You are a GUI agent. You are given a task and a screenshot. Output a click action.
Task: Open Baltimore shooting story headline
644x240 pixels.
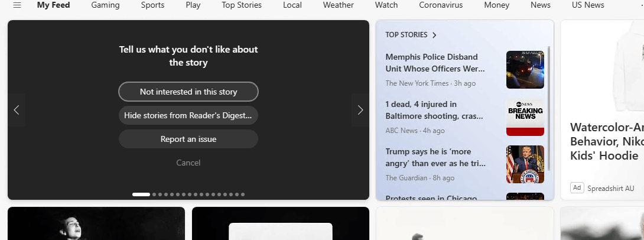point(434,110)
